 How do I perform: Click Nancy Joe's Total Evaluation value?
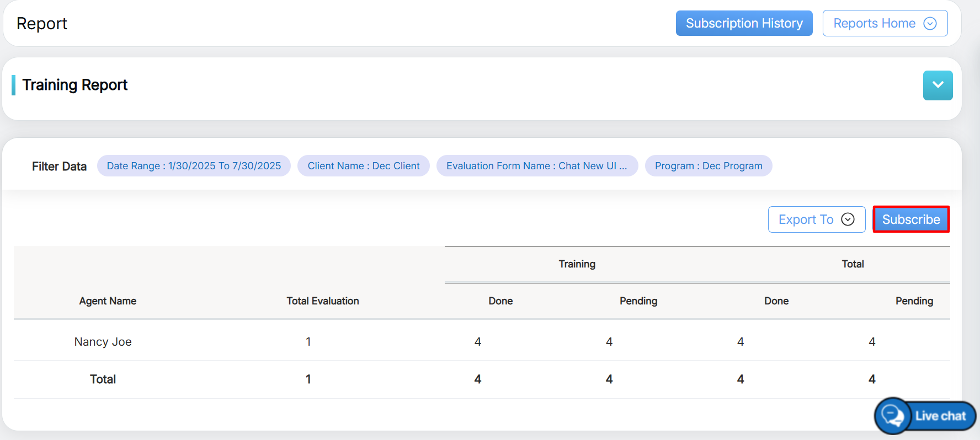click(308, 342)
